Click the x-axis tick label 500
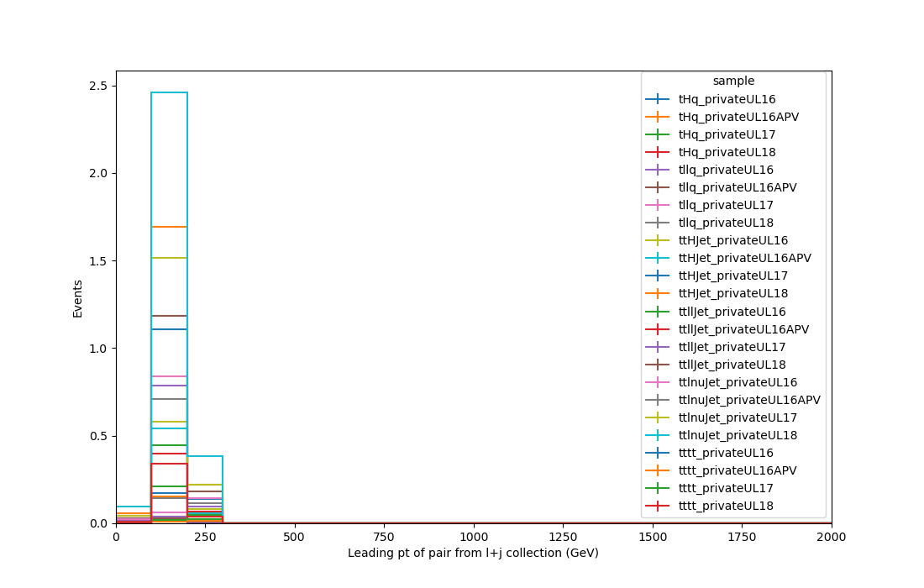Viewport: 924px width, 588px height. 294,538
